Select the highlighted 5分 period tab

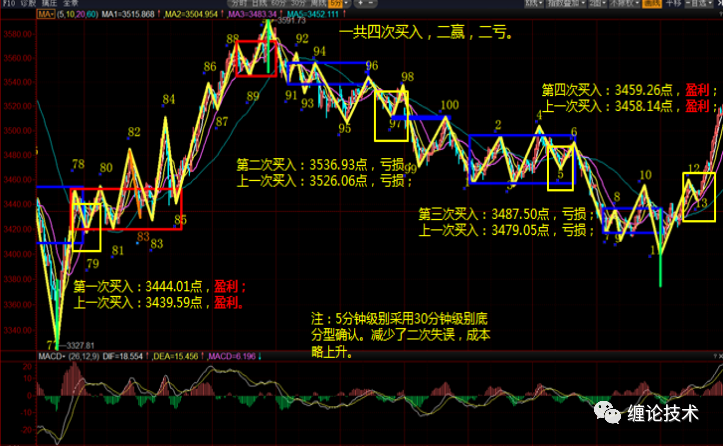335,3
